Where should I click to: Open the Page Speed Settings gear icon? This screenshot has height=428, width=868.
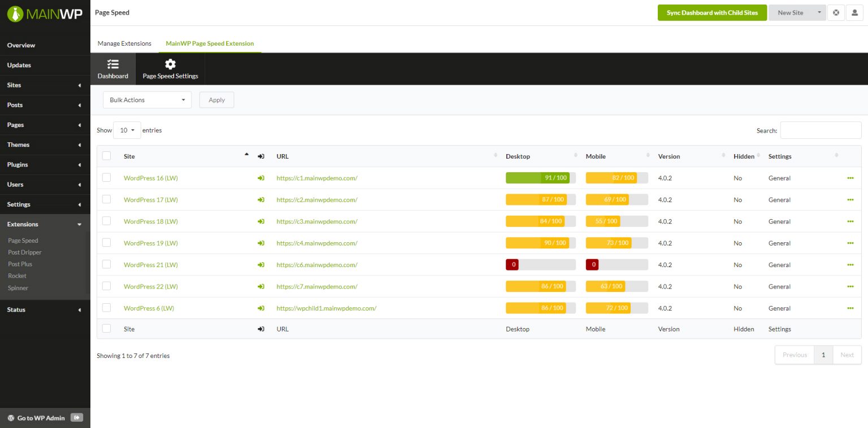[170, 68]
